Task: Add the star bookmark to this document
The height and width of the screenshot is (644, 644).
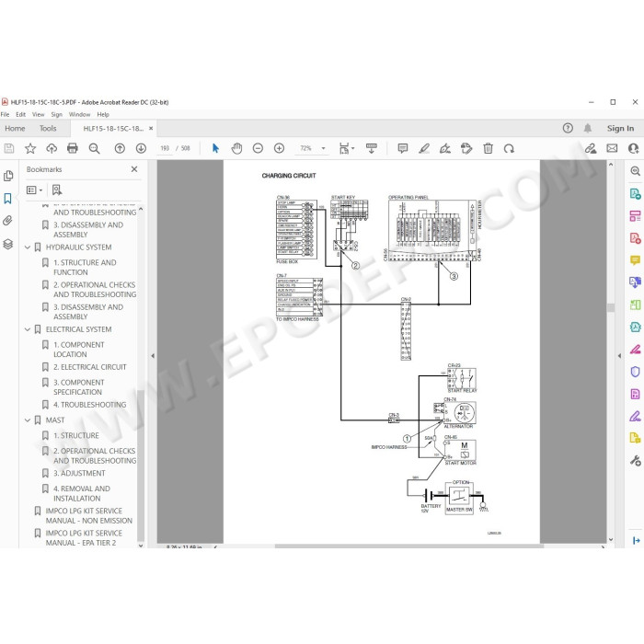Action: coord(30,148)
